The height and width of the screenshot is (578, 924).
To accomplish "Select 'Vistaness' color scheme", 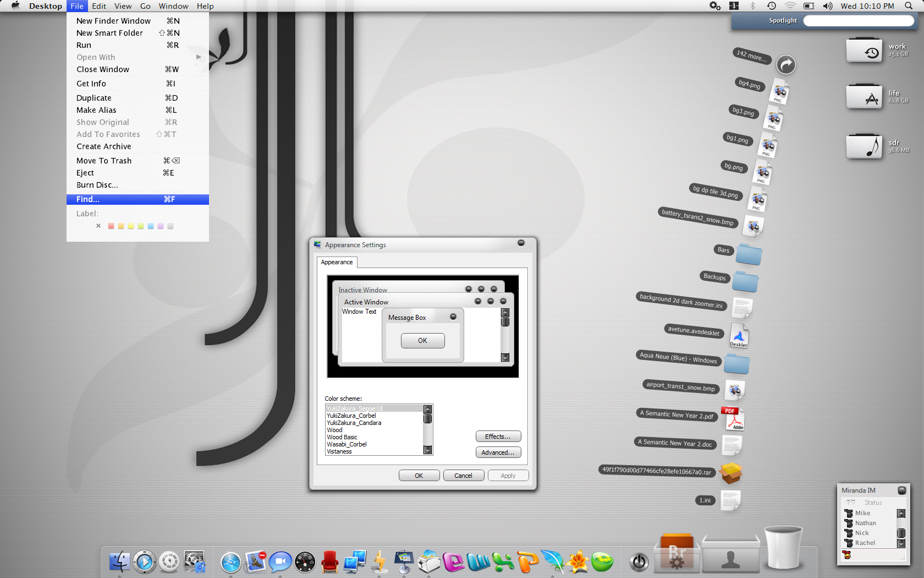I will [x=374, y=451].
